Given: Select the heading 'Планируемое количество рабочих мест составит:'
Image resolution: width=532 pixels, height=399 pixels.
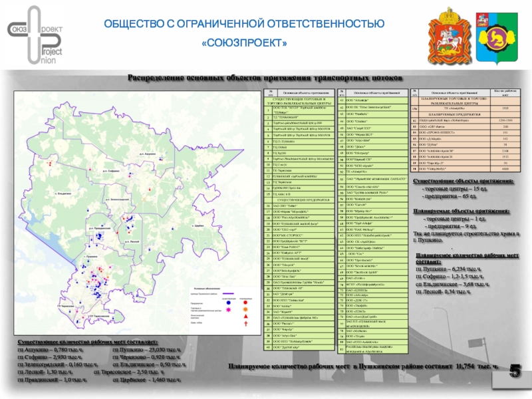Looking at the screenshot, I should (x=467, y=259).
